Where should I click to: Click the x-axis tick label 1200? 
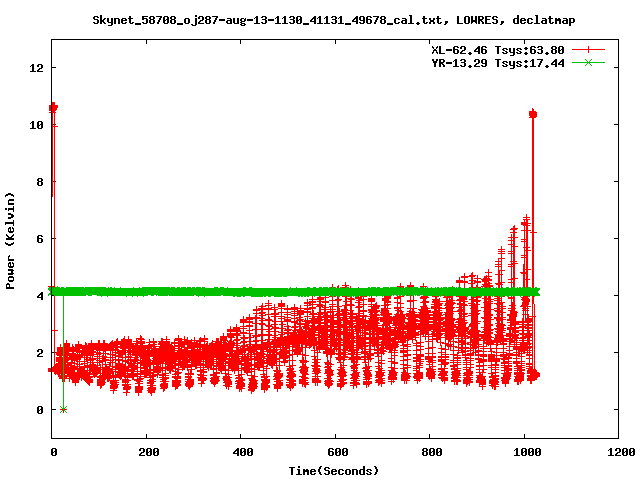pos(621,452)
